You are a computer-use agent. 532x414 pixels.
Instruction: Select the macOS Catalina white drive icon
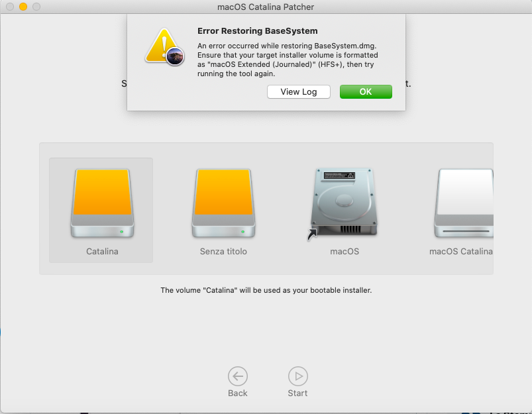[x=464, y=203]
